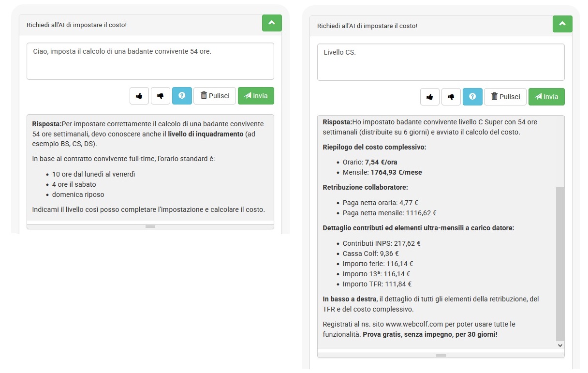Click thumbs up icon in left panel
Viewport: 588px width, 373px height.
(x=139, y=96)
